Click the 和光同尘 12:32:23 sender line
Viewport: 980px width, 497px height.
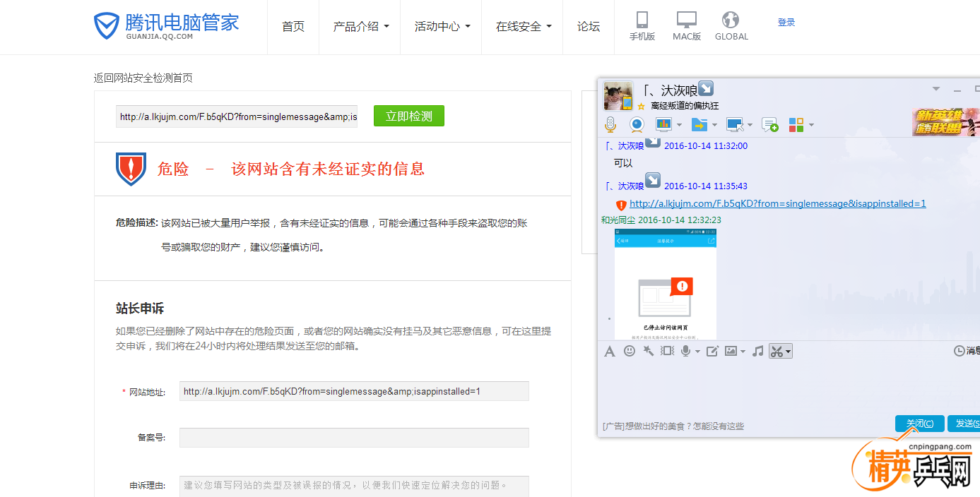(x=661, y=220)
